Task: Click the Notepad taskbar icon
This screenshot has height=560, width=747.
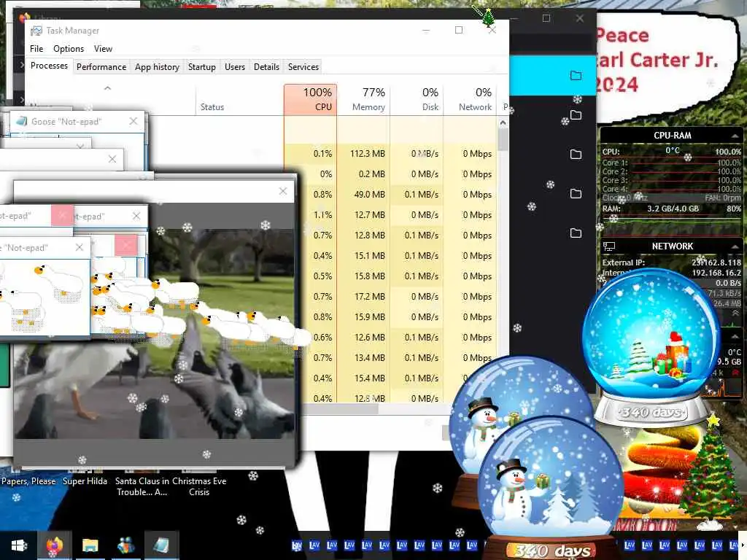Action: point(161,545)
